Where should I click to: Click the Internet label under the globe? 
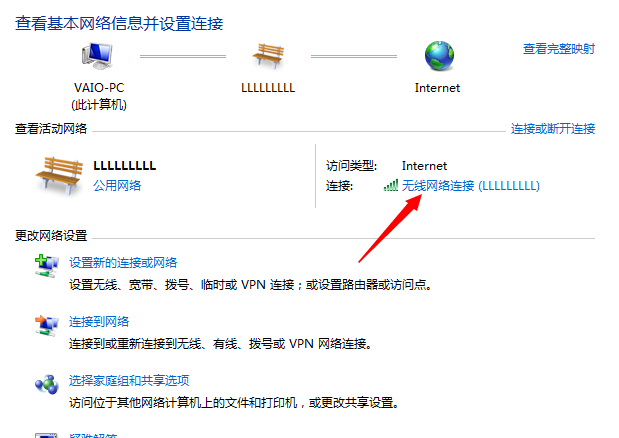[x=437, y=88]
